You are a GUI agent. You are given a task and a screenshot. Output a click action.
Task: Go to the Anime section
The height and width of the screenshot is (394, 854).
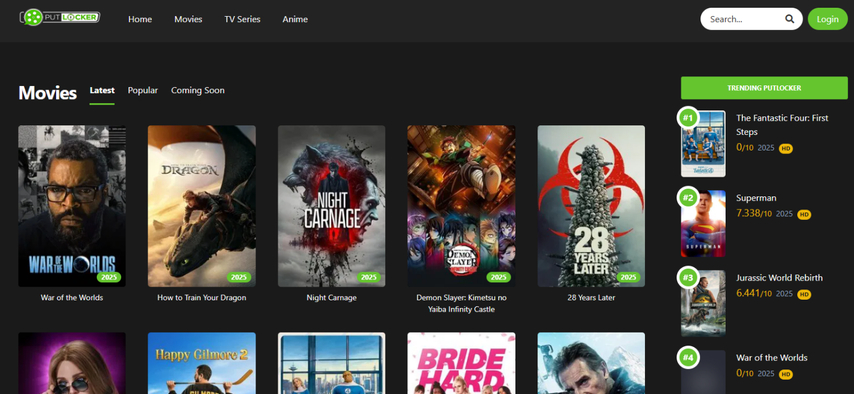[x=295, y=19]
